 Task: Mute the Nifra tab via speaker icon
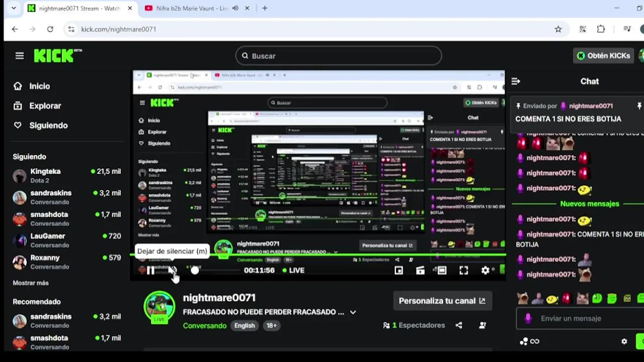235,9
